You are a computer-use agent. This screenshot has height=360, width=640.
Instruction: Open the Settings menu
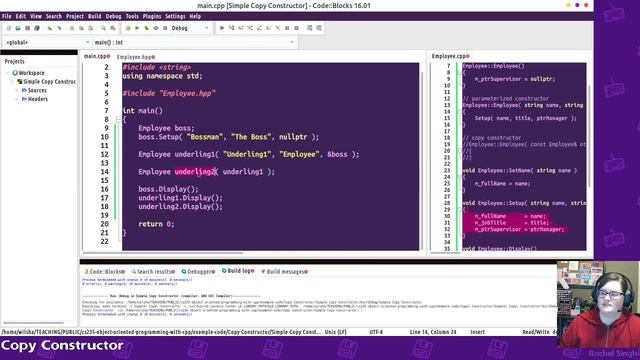(x=175, y=16)
